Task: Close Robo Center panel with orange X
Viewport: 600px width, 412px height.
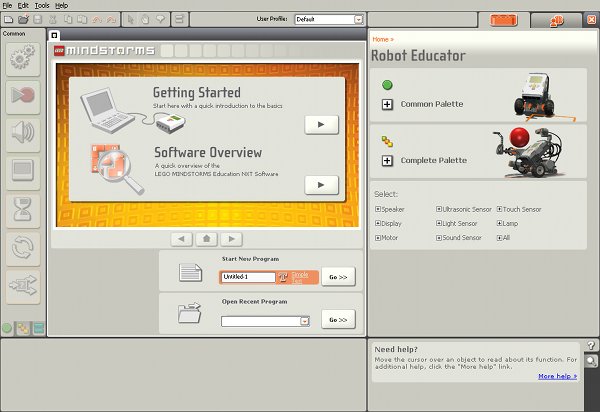Action: pyautogui.click(x=592, y=20)
